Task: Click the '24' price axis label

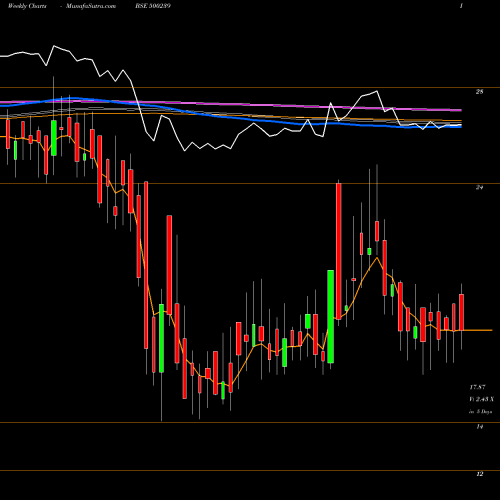Action: [479, 188]
